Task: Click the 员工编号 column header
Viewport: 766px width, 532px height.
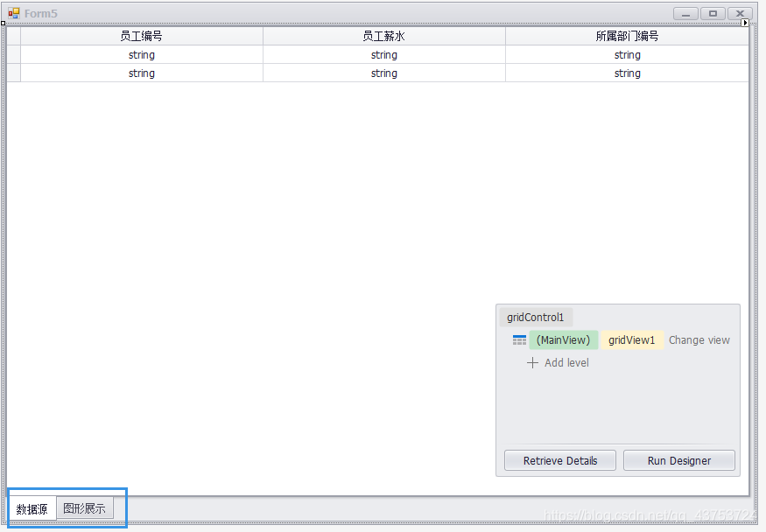Action: point(142,36)
